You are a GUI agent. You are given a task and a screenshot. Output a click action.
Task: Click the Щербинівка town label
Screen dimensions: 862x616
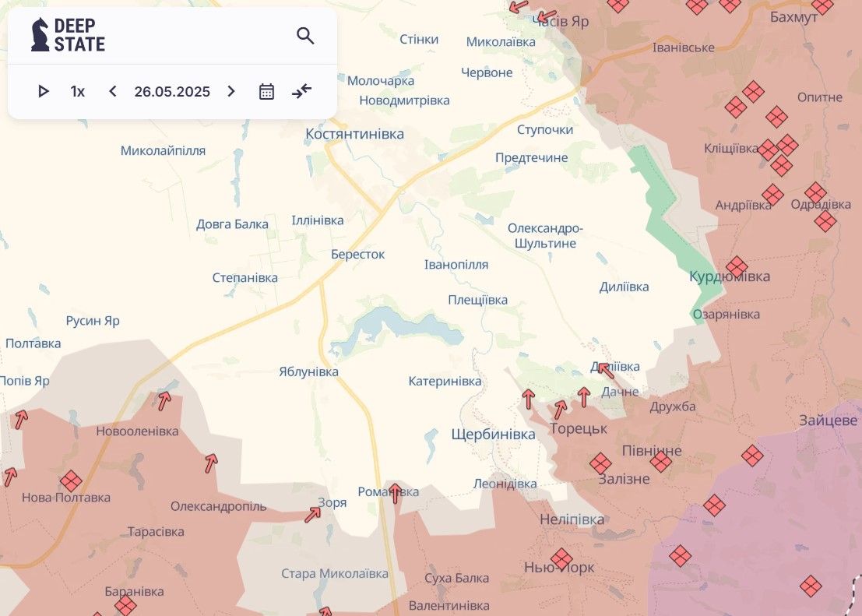coord(493,435)
